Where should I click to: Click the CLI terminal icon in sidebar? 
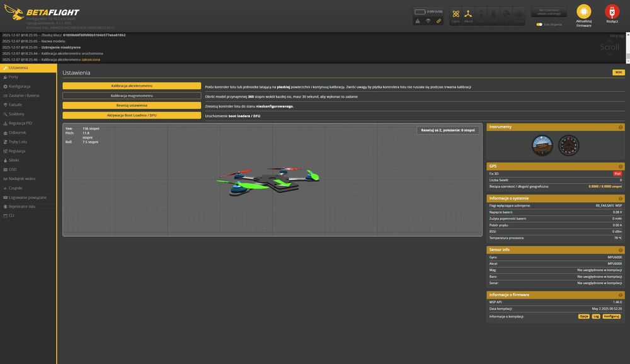[5, 216]
